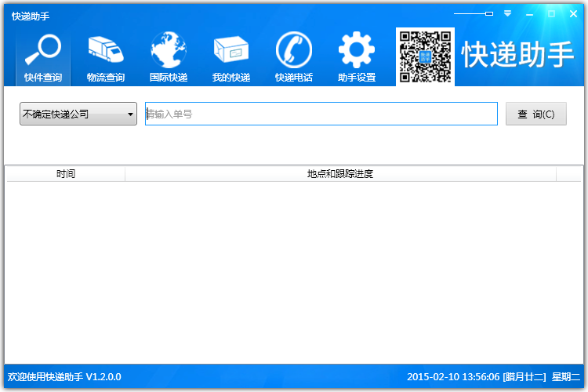Open 快递电话 phone icon
588x392 pixels.
(294, 59)
